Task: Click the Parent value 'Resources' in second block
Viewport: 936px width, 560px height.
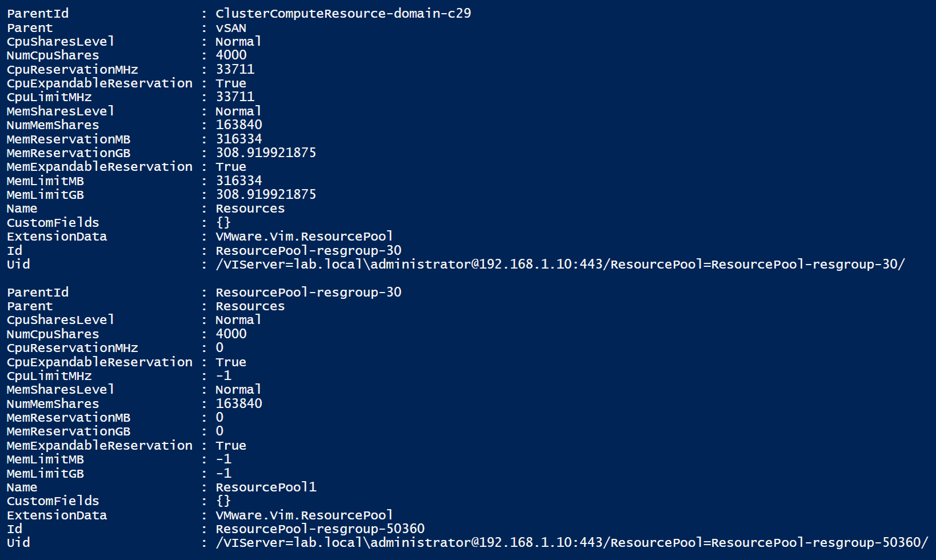Action: pyautogui.click(x=250, y=306)
